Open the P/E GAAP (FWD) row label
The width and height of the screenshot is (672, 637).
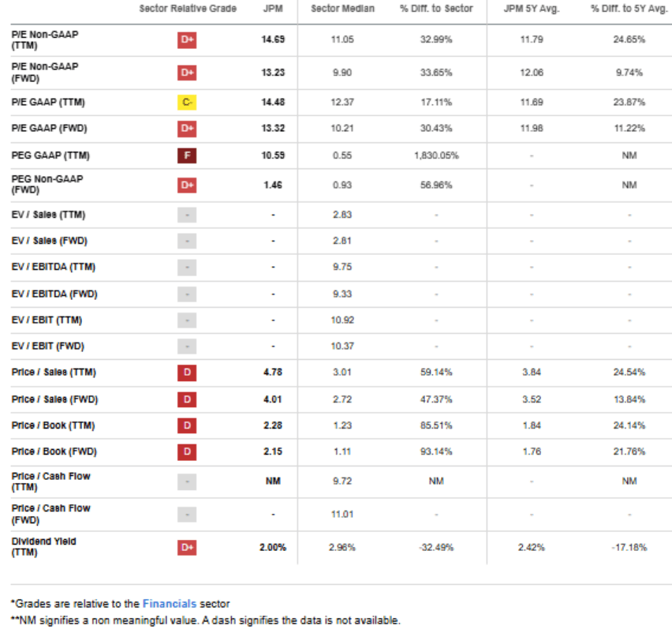[49, 128]
